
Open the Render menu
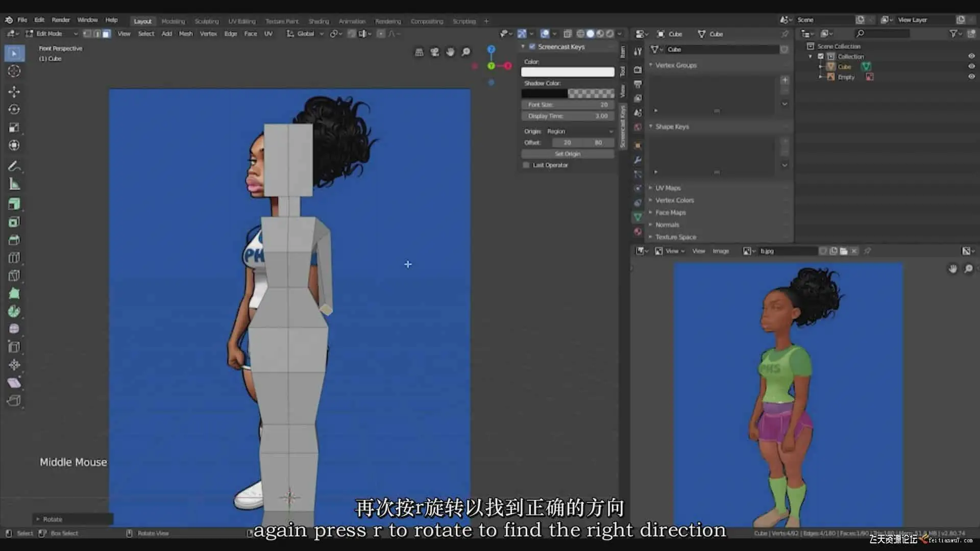click(61, 20)
